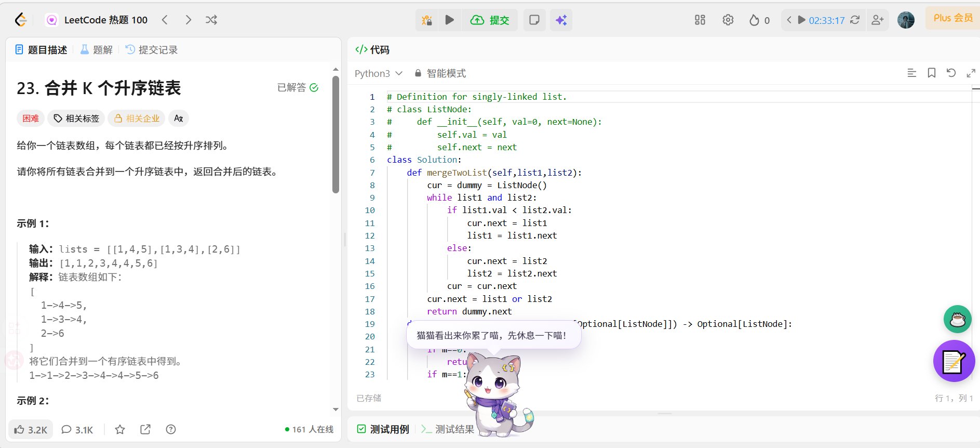Click the 智能模式 mode toggle
The image size is (980, 448).
coord(440,73)
